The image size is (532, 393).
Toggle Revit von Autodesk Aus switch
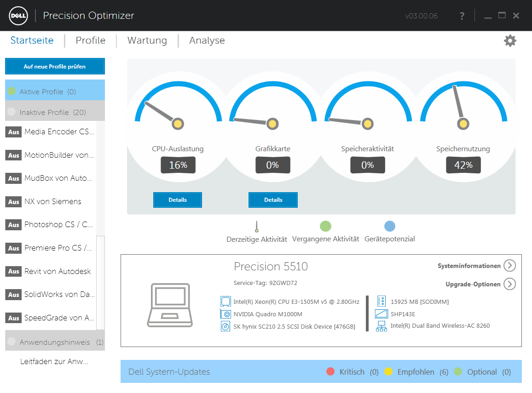(13, 271)
